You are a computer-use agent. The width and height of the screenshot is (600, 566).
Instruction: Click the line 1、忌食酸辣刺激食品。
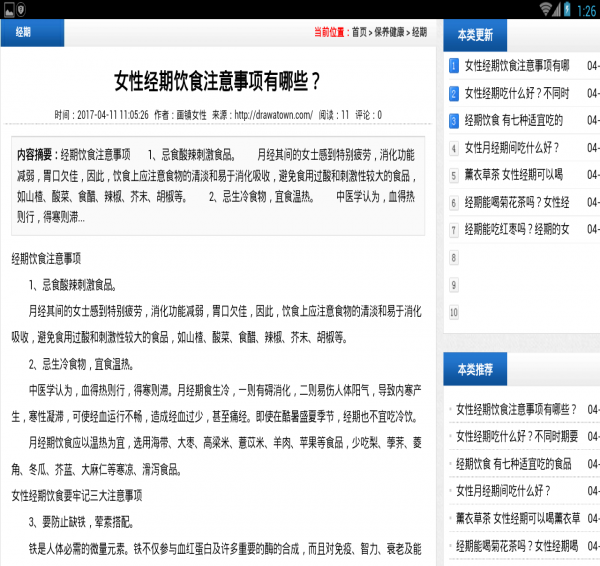pos(73,285)
